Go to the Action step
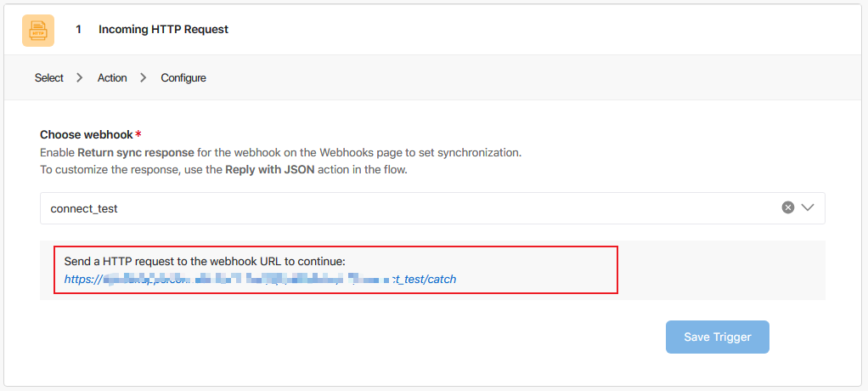 112,78
